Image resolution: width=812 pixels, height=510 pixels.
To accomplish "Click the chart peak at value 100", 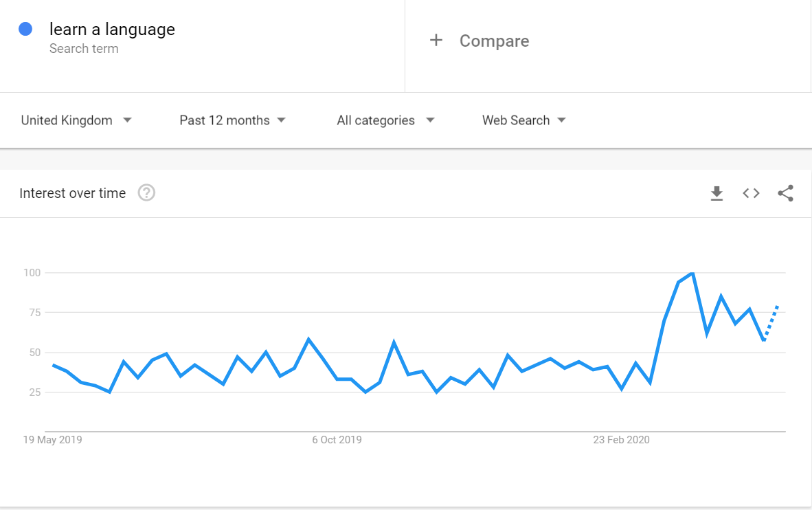I will [x=692, y=274].
